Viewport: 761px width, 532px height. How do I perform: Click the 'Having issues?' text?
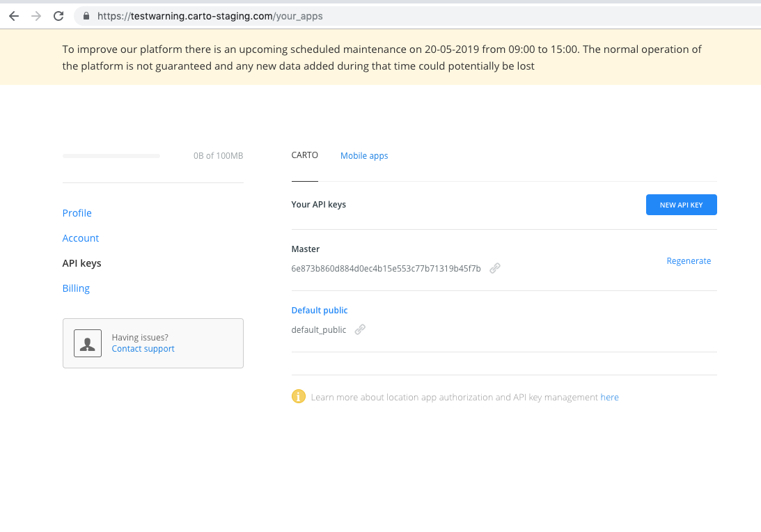point(140,337)
